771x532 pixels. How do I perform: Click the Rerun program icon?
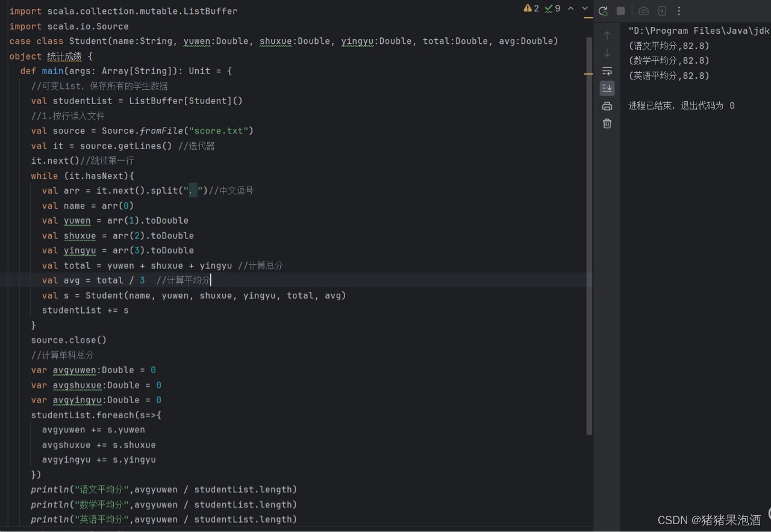pyautogui.click(x=603, y=11)
